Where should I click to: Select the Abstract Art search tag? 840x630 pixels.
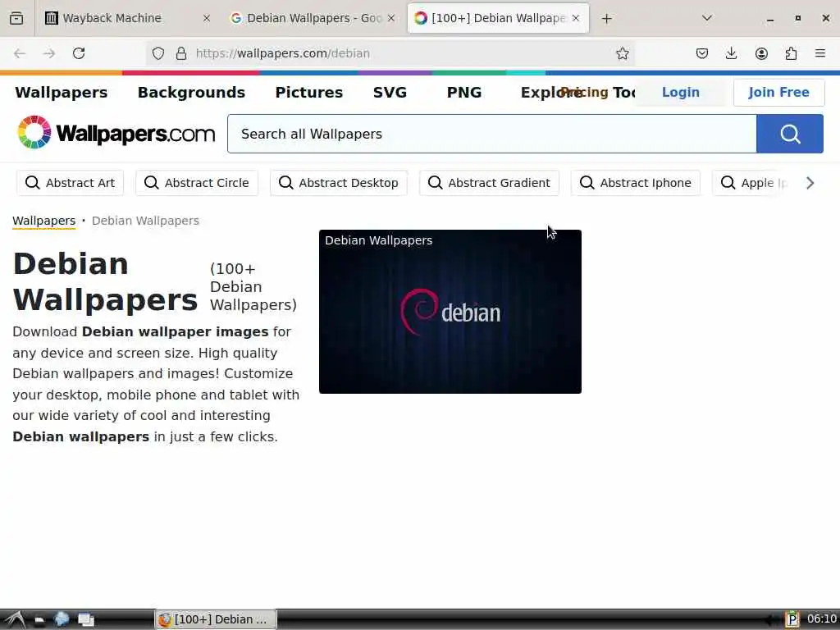point(71,183)
